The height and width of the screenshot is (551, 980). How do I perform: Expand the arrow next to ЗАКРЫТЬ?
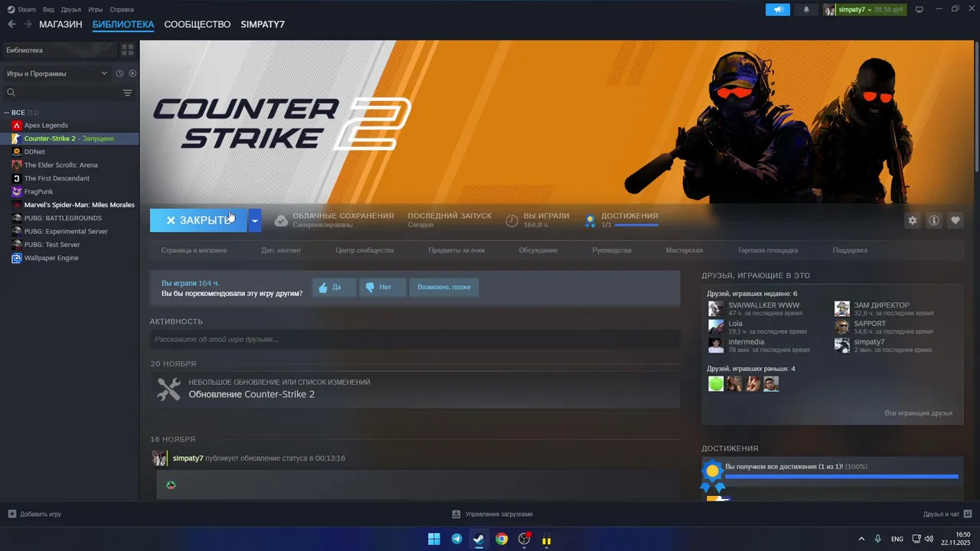tap(255, 220)
